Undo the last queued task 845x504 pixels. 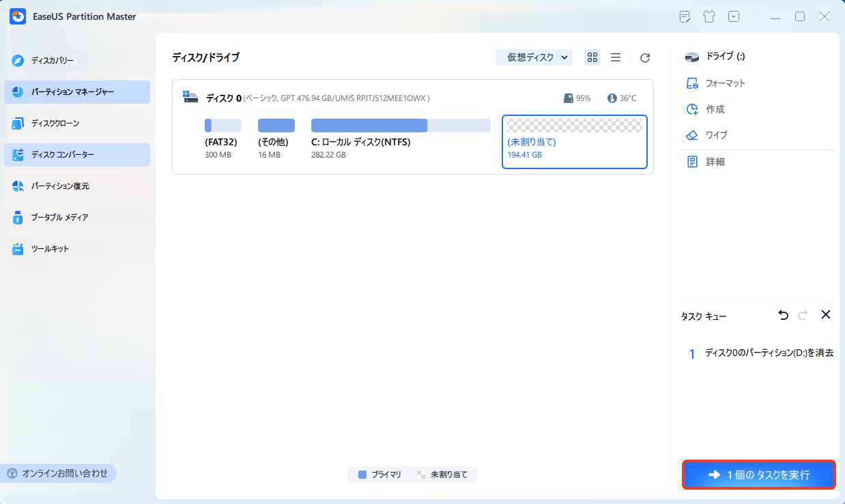pos(783,315)
